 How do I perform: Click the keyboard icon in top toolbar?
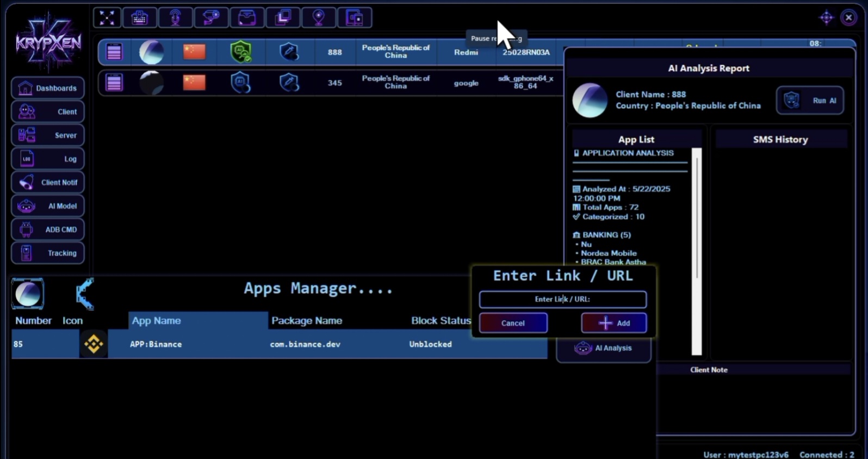pyautogui.click(x=139, y=18)
